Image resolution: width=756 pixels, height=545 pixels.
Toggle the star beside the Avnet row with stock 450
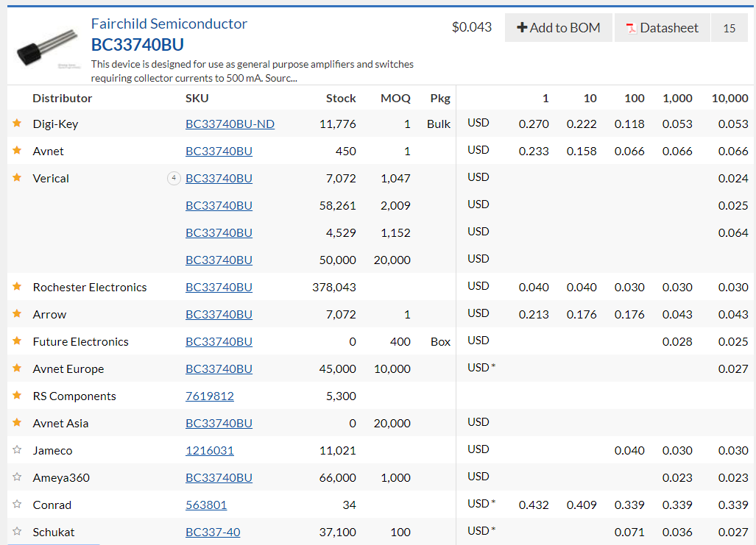click(x=17, y=150)
